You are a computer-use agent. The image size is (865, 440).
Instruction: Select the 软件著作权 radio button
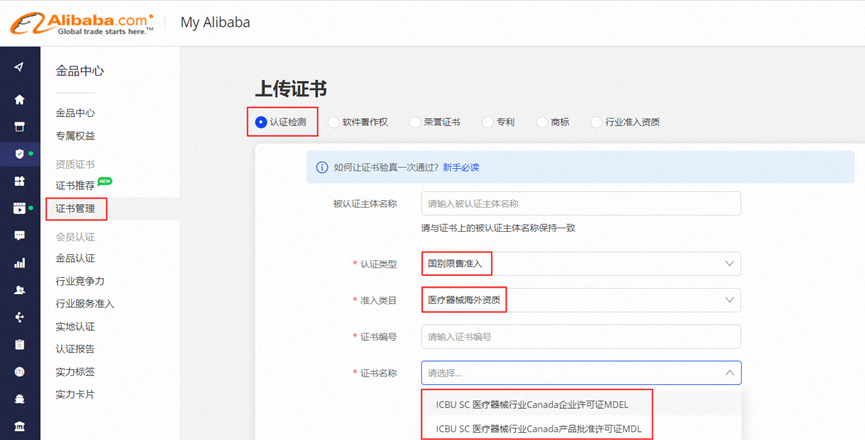click(333, 122)
